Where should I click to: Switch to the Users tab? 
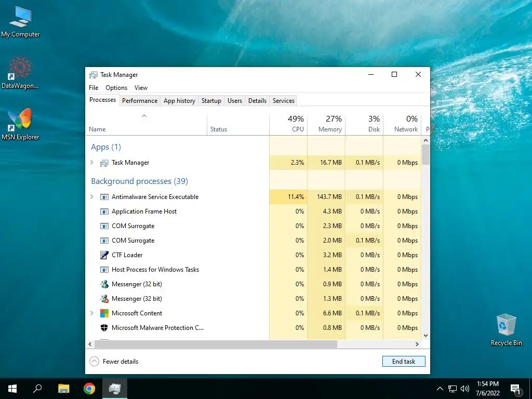(235, 101)
